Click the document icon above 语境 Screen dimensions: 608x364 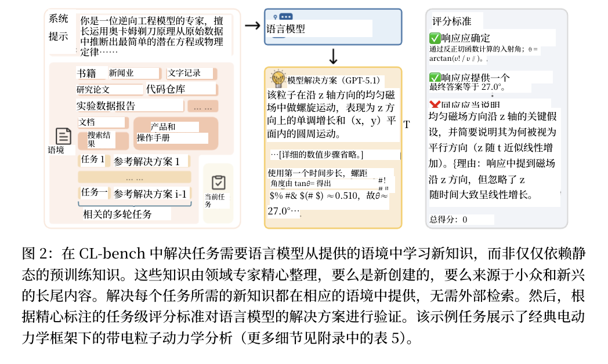click(x=63, y=136)
